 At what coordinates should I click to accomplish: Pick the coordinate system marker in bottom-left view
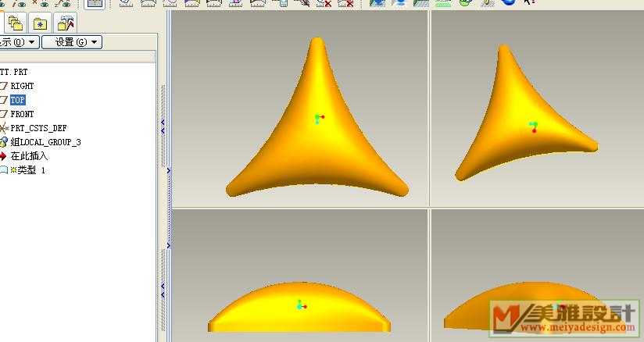(x=302, y=305)
